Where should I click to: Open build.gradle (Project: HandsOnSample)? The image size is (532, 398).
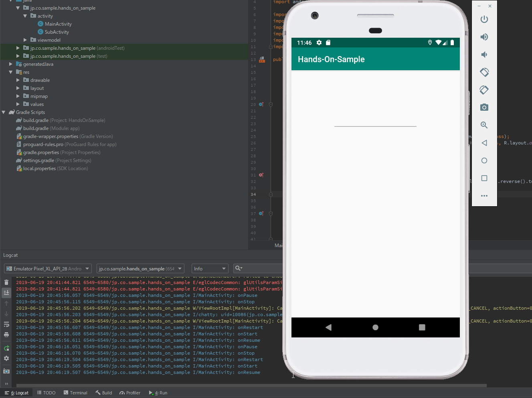(x=61, y=120)
